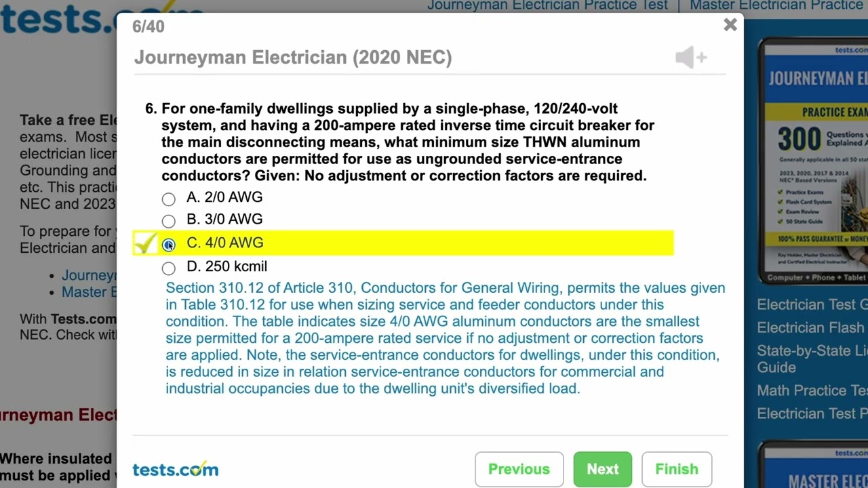Choose answer D. 250 kcmil
This screenshot has height=488, width=868.
169,268
